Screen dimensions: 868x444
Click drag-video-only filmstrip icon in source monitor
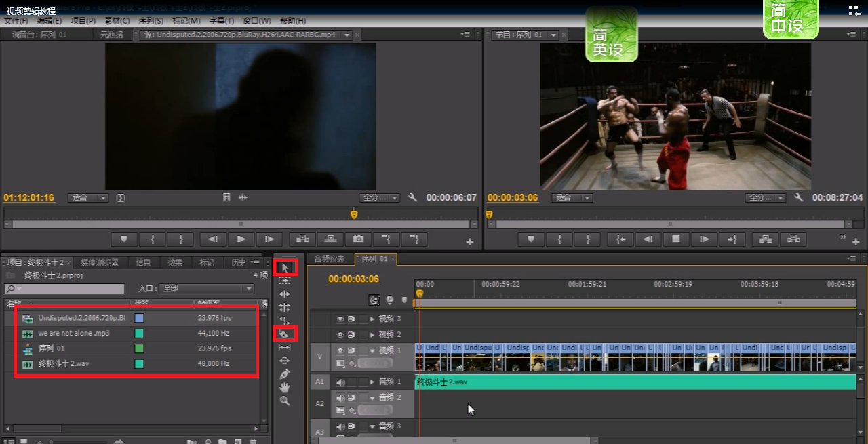pyautogui.click(x=227, y=198)
